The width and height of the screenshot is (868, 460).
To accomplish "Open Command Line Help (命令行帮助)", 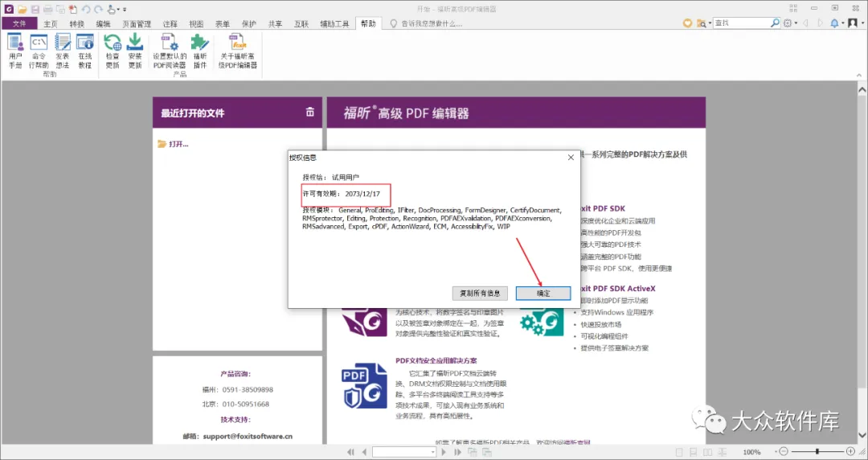I will [39, 51].
